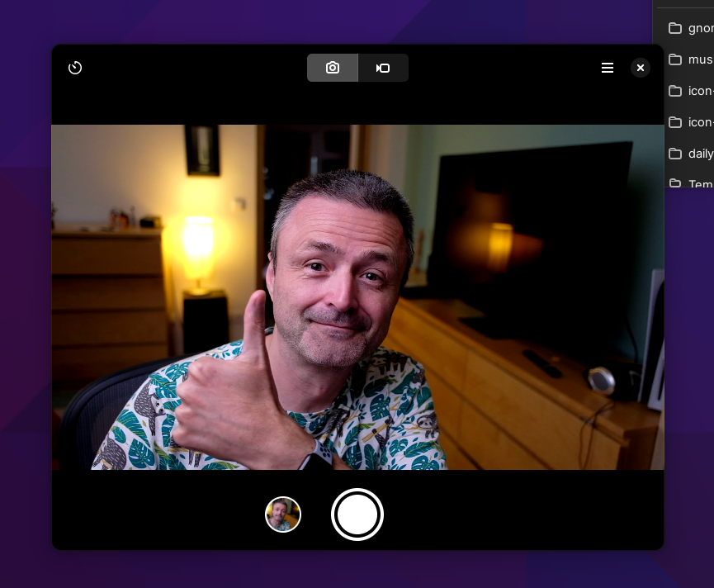Open the countdown timer options
This screenshot has width=714, height=588.
(x=75, y=68)
